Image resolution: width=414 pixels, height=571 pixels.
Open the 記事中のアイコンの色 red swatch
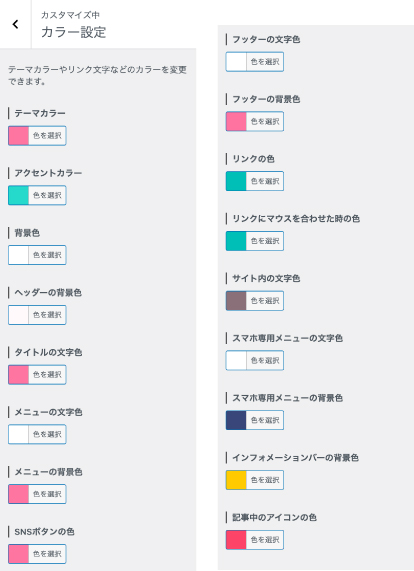(236, 540)
